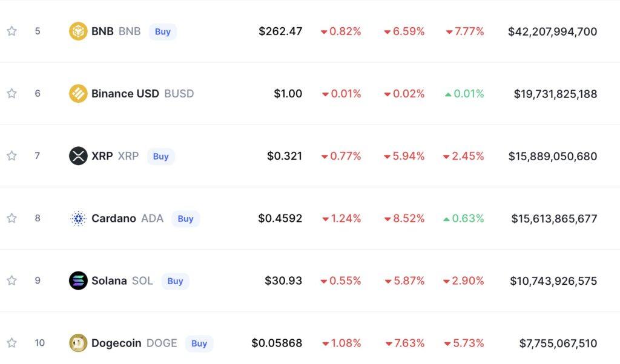Viewport: 620px width, 364px height.
Task: Click the Dogecoin logo icon
Action: pos(78,343)
